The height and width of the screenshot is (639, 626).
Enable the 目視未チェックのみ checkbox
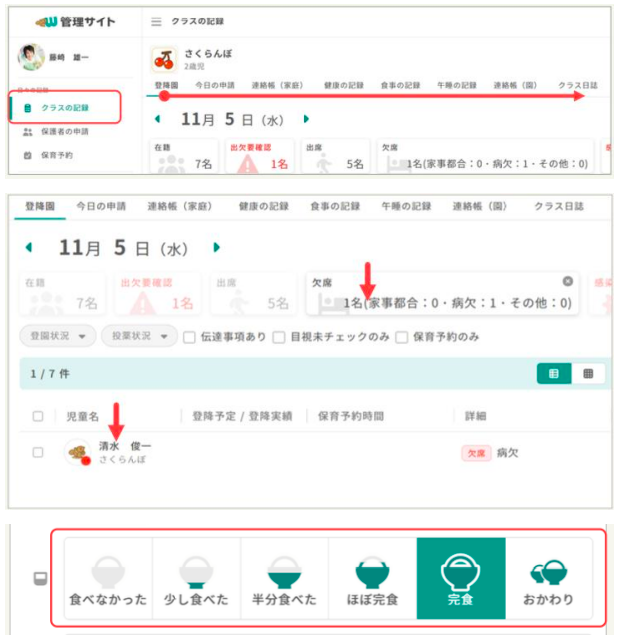[x=279, y=337]
